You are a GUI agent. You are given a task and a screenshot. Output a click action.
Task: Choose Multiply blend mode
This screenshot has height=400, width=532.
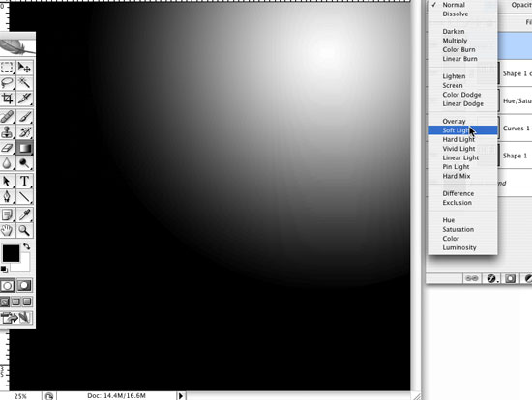[462, 41]
